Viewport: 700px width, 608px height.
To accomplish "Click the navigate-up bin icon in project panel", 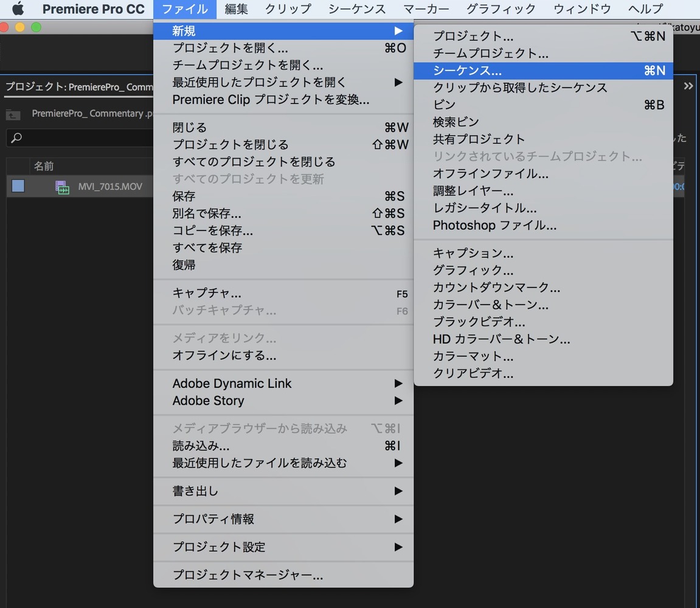I will tap(13, 114).
